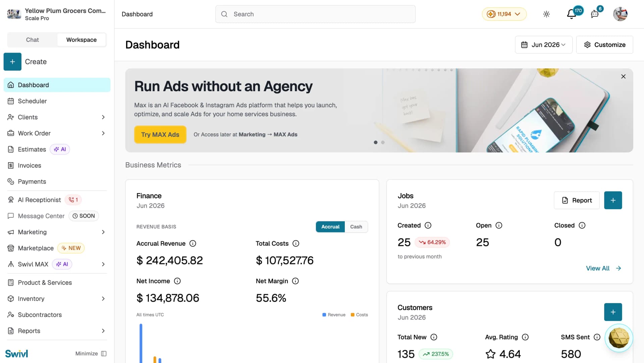Open the Jun 2026 date dropdown

[x=543, y=45]
